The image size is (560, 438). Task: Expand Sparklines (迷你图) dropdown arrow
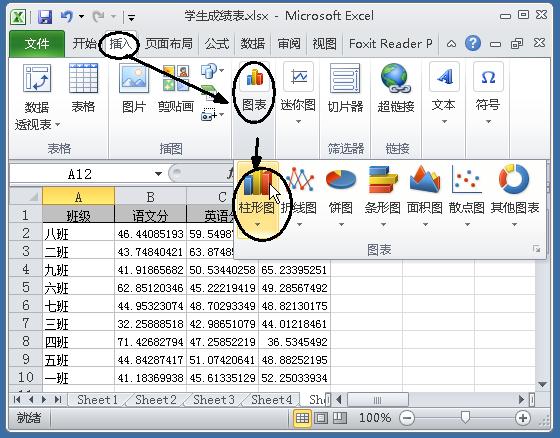click(299, 122)
